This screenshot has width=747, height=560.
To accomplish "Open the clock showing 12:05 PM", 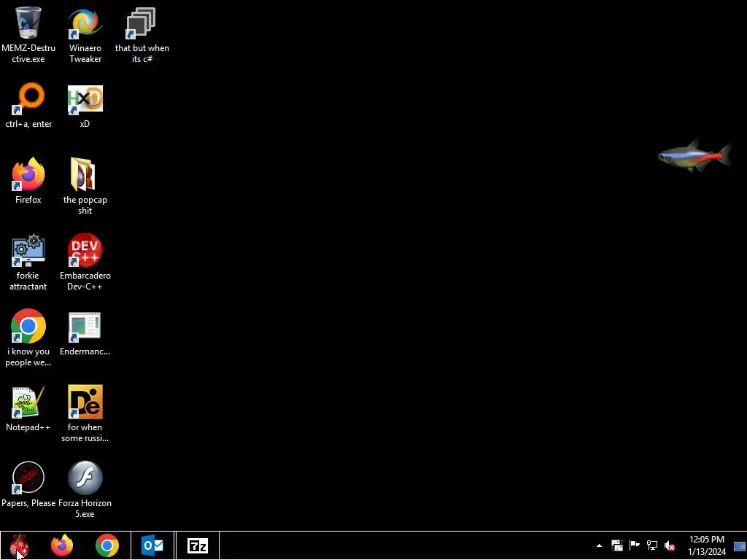I will point(706,545).
